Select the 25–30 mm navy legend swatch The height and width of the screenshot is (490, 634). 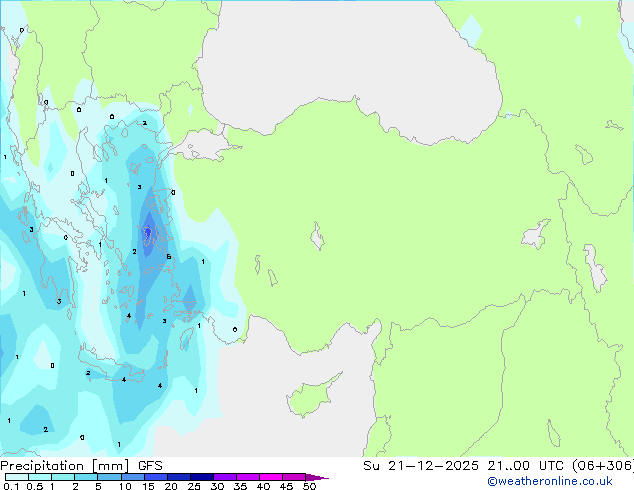coord(201,477)
